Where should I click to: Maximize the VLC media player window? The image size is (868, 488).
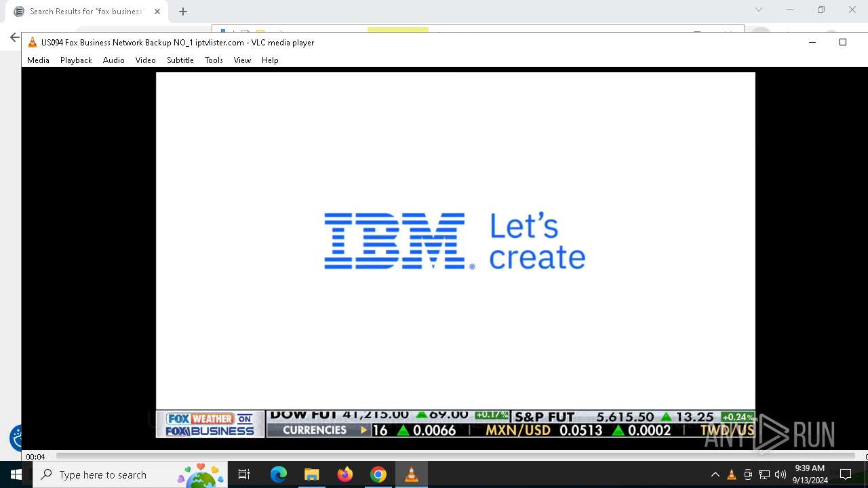[x=843, y=42]
